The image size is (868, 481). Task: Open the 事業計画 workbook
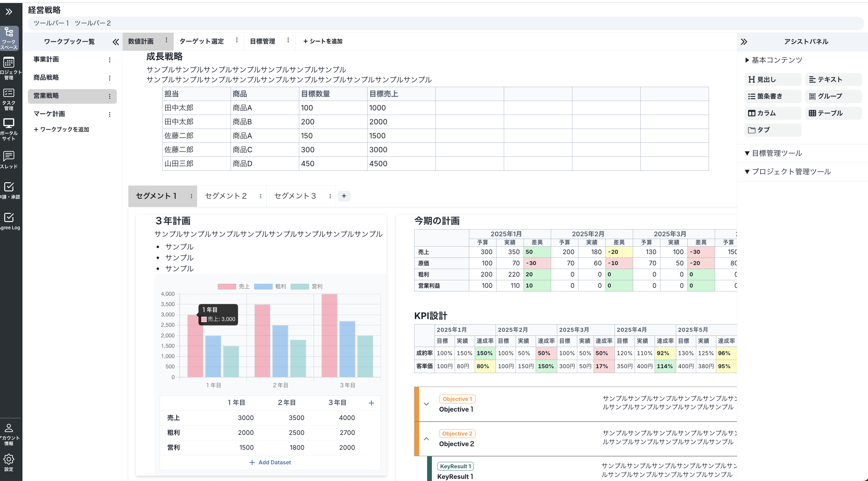coord(46,59)
